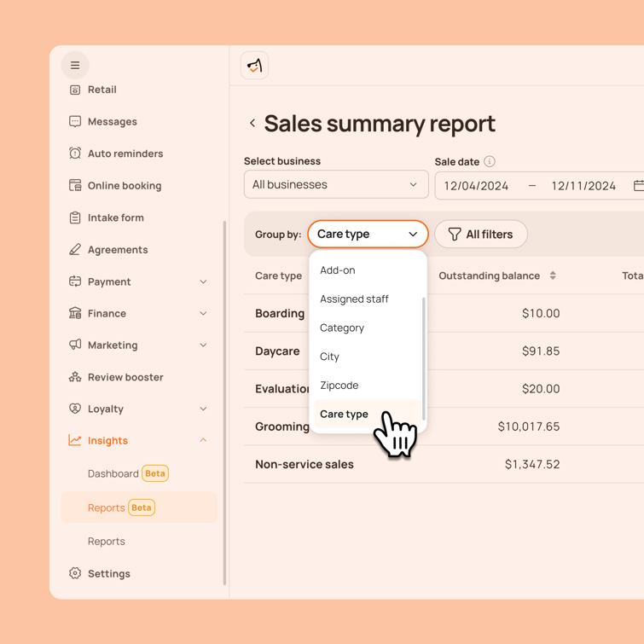The image size is (644, 644).
Task: Click the start date 12/04/2024
Action: click(476, 186)
